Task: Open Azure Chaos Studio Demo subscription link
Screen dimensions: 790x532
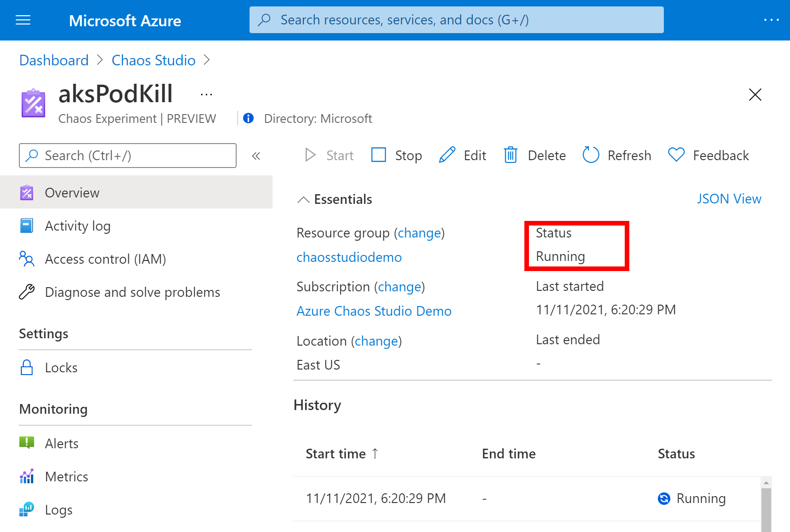Action: pos(374,311)
